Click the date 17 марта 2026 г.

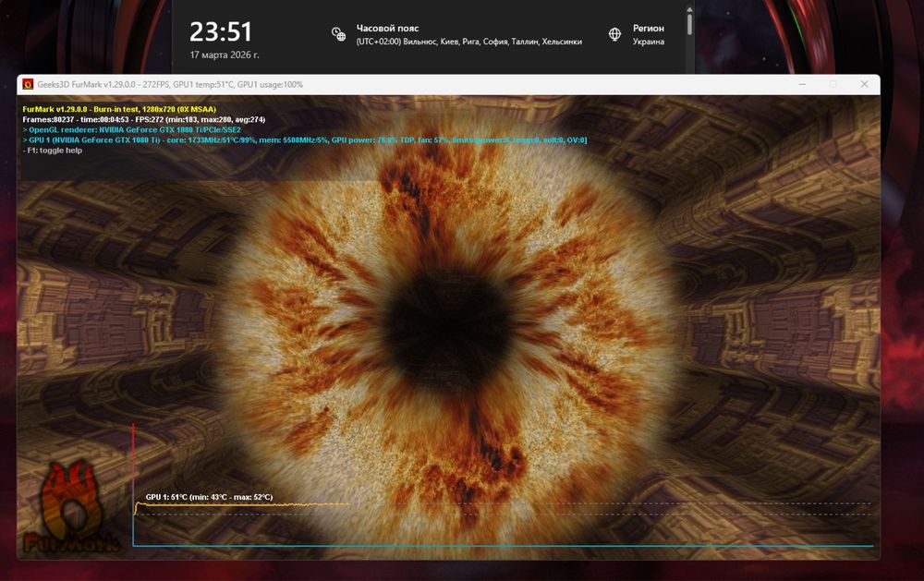pos(225,54)
